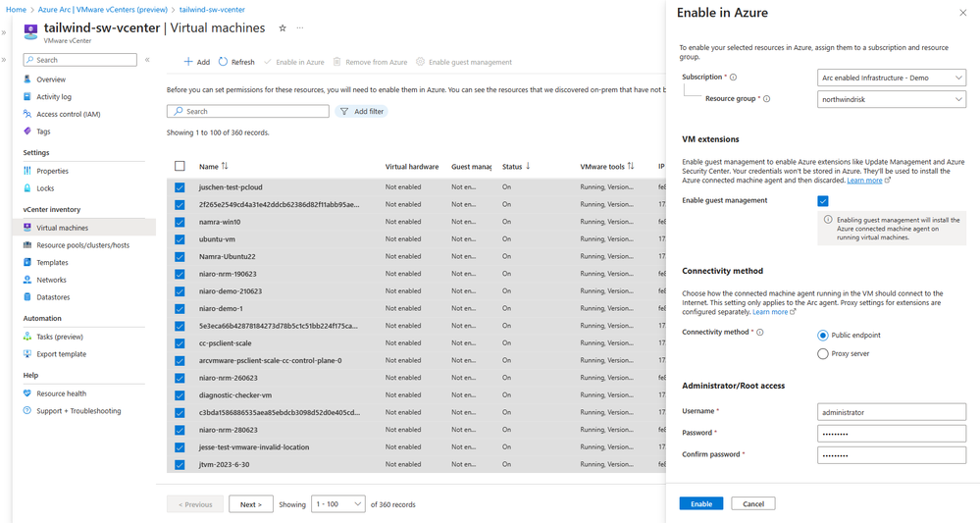The image size is (980, 523).
Task: Click the sidebar Search field
Action: coord(80,60)
